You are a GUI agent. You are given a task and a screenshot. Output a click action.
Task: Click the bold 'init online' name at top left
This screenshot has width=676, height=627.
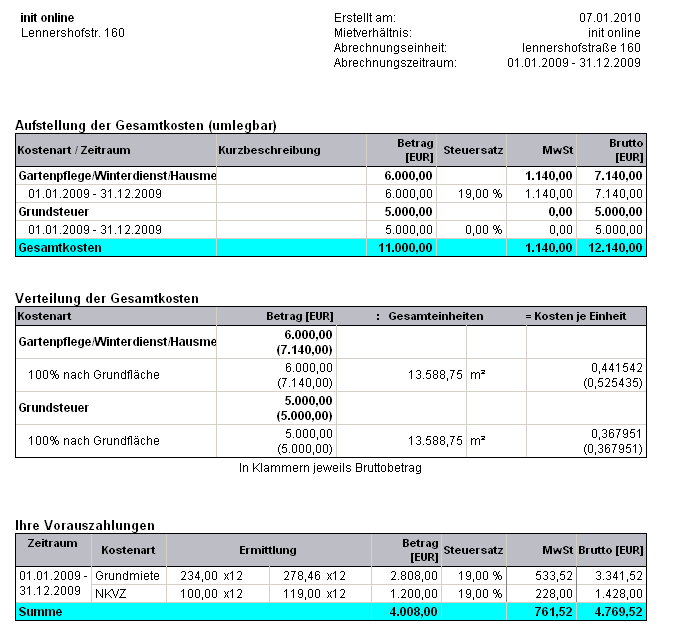click(x=47, y=18)
